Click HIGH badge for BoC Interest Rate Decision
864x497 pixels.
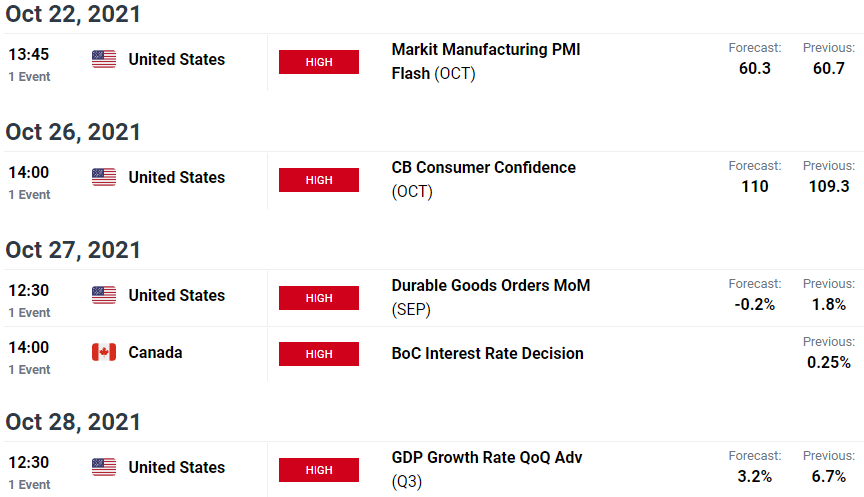coord(318,354)
